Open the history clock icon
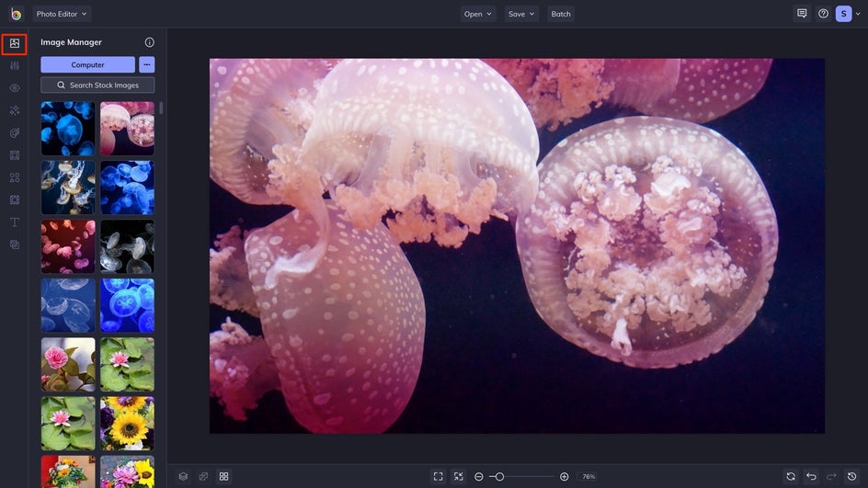The width and height of the screenshot is (868, 488). tap(851, 476)
